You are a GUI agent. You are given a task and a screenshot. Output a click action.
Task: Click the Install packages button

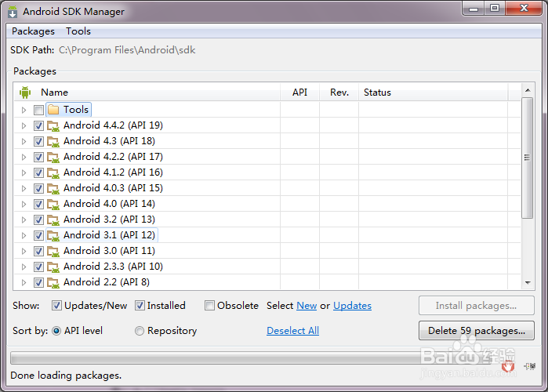tap(477, 305)
